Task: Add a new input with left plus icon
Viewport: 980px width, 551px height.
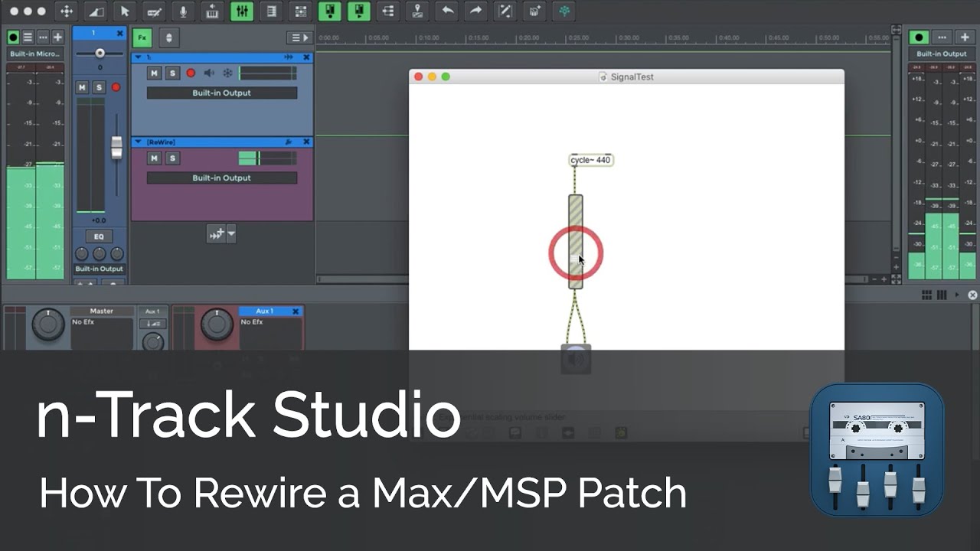Action: coord(57,37)
